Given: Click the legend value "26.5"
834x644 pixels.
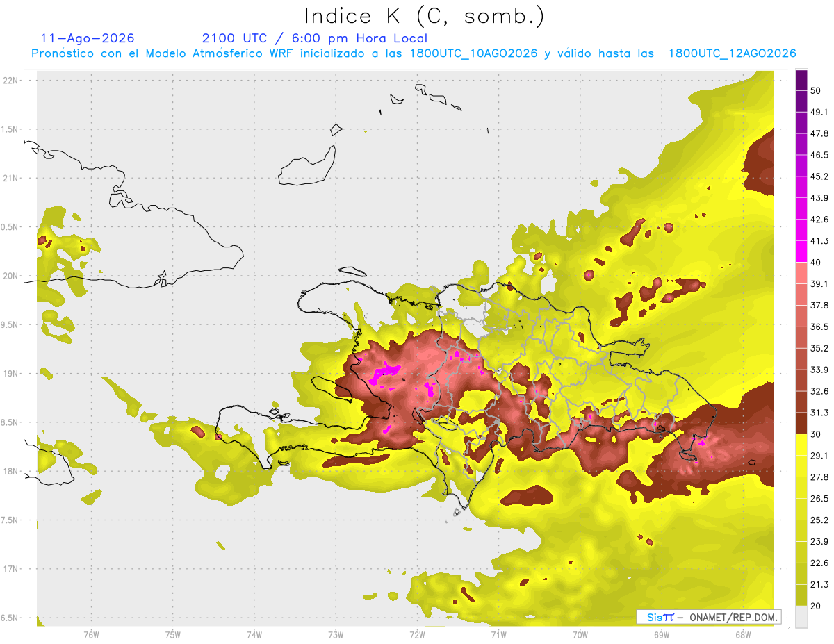Looking at the screenshot, I should [x=819, y=499].
